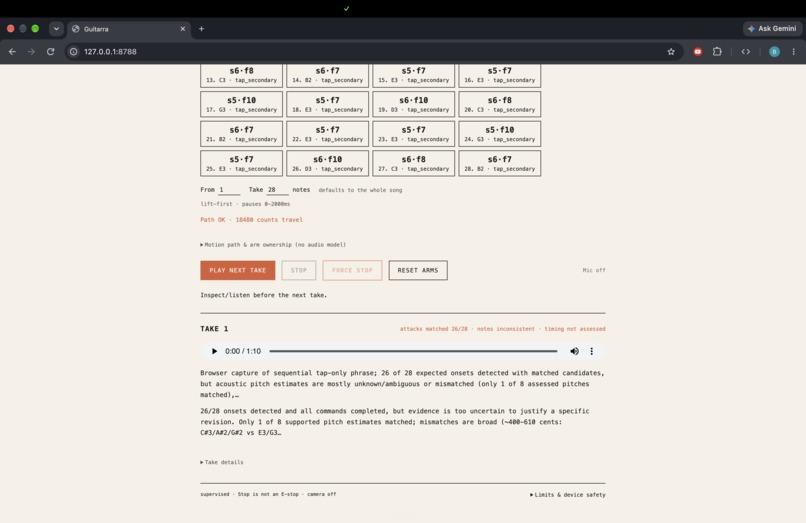Select note card 20 s6·f8 C3
806x523 pixels.
point(500,104)
